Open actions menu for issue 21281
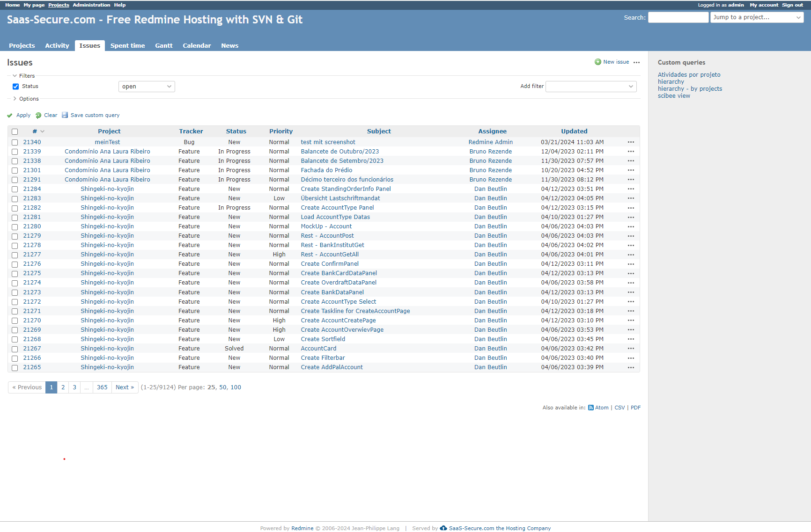The width and height of the screenshot is (811, 532). [631, 217]
